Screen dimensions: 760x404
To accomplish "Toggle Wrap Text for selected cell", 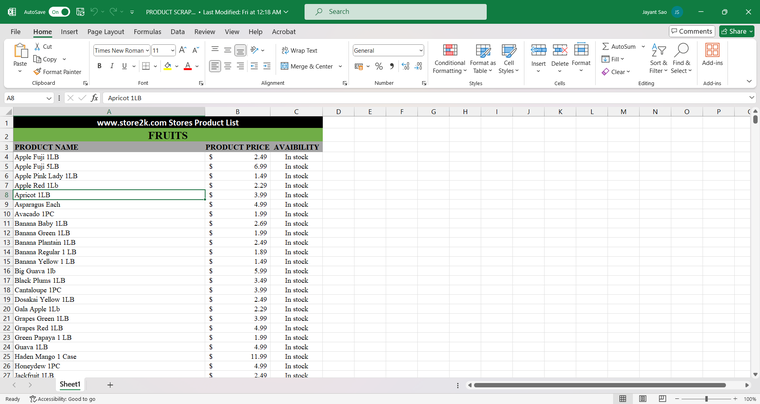I will click(x=299, y=50).
